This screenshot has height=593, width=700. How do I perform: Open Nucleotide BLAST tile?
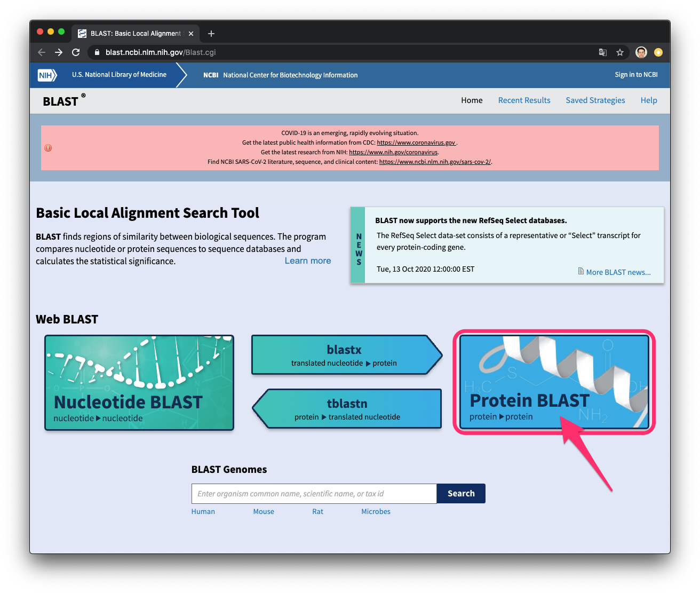(x=139, y=383)
